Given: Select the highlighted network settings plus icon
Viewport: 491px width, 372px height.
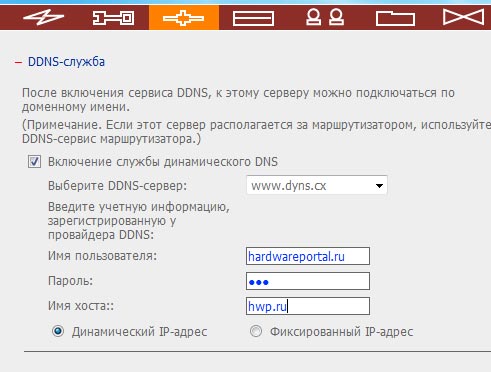Looking at the screenshot, I should point(184,18).
